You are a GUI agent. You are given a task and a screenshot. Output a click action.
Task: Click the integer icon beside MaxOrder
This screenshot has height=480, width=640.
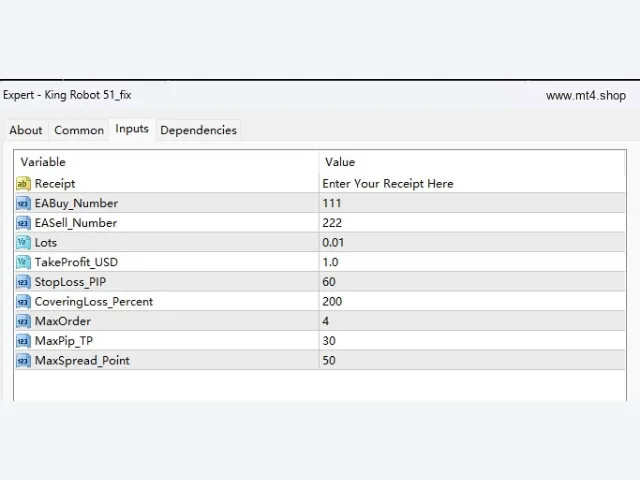coord(23,321)
